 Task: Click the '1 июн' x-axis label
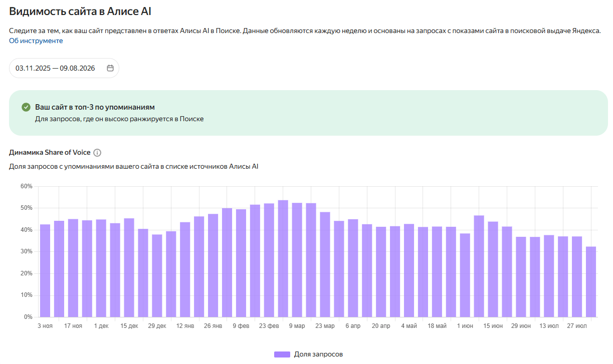(x=465, y=326)
